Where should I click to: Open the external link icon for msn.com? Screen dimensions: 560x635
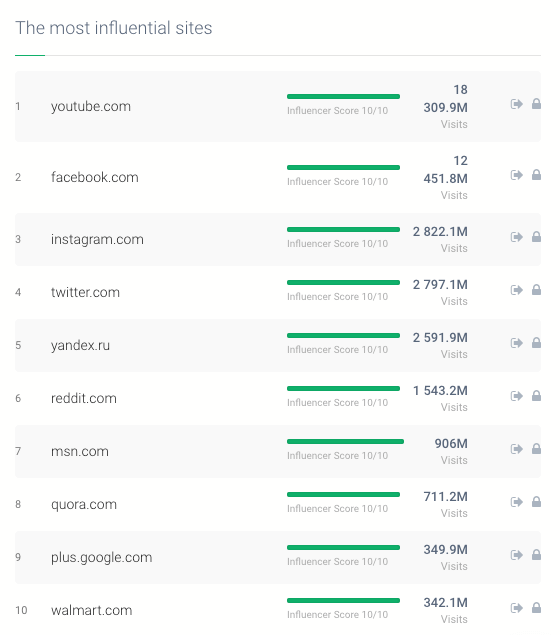516,449
